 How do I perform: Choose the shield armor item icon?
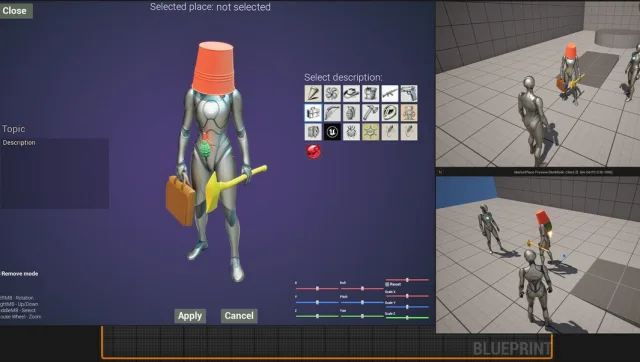[313, 132]
